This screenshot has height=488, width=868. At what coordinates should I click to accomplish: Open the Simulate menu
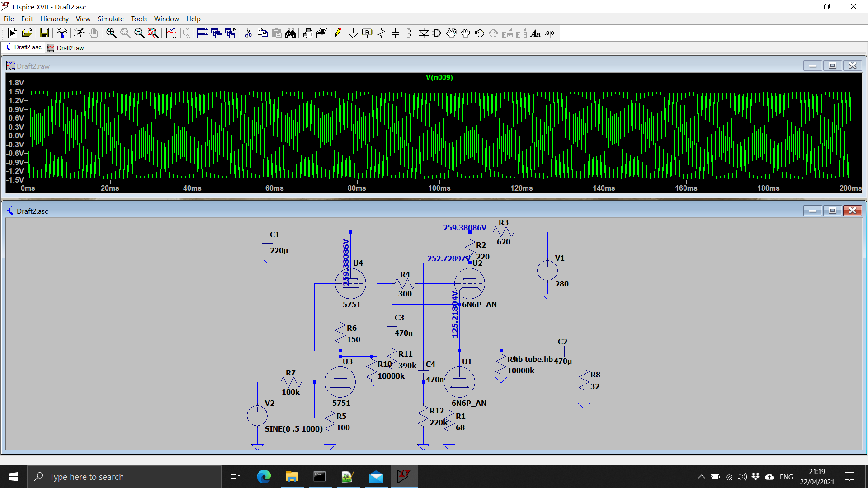pyautogui.click(x=110, y=19)
